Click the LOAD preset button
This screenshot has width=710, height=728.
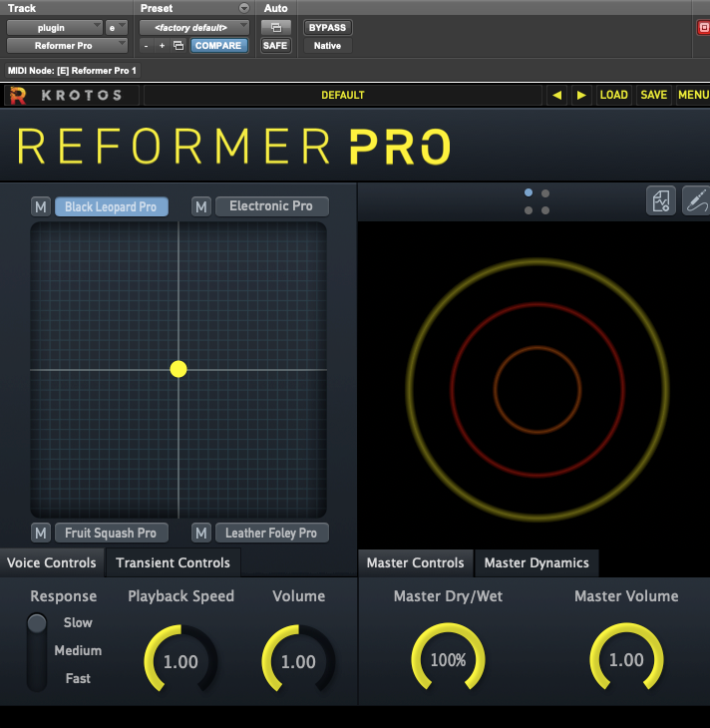pyautogui.click(x=614, y=95)
